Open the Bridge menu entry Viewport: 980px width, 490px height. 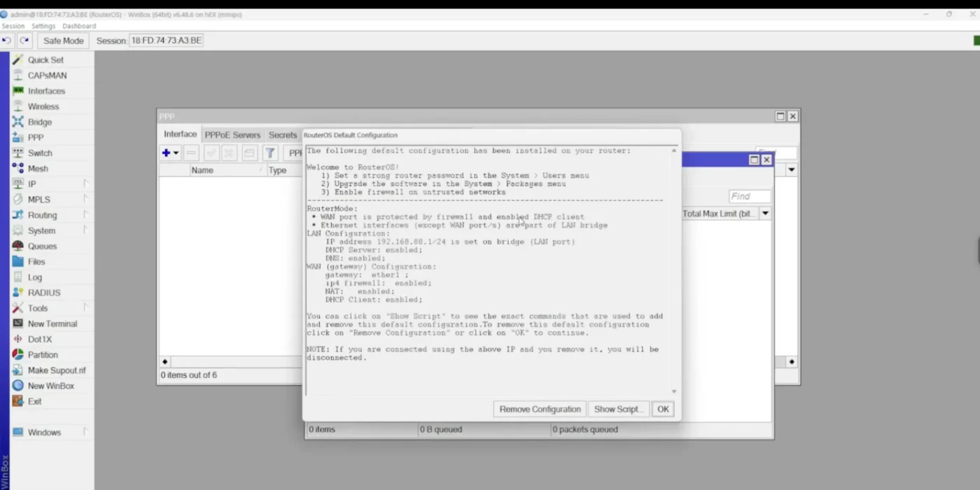pyautogui.click(x=40, y=122)
